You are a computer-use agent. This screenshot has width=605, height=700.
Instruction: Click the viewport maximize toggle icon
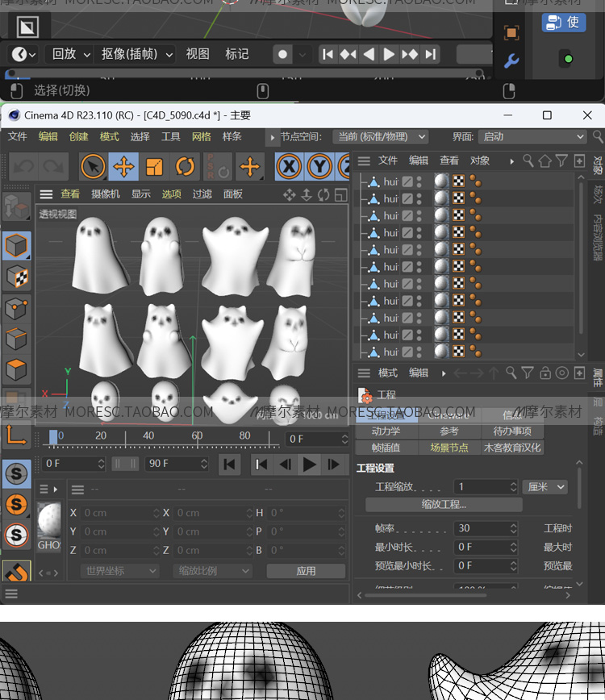click(341, 194)
